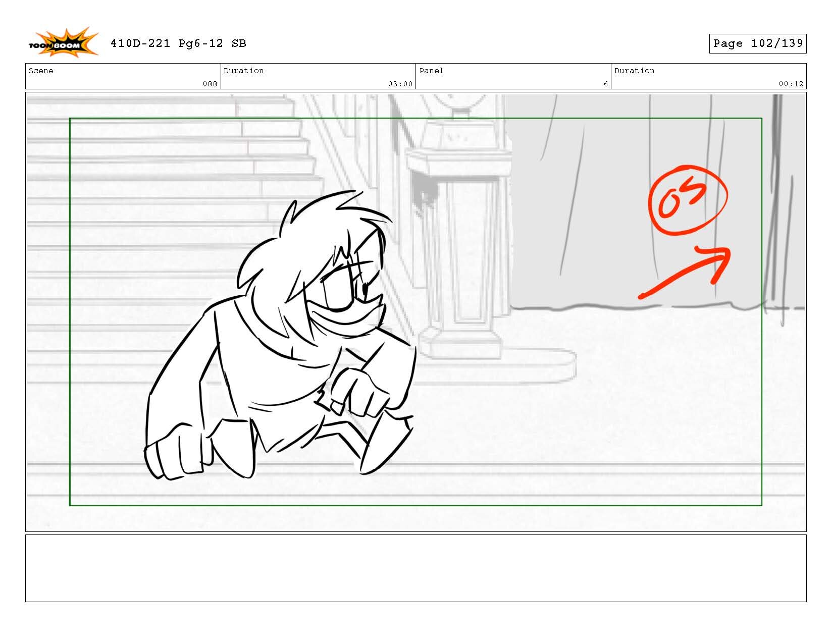Viewport: 832px width, 644px height.
Task: Click the storyboard panel drawing of the character
Action: point(415,311)
